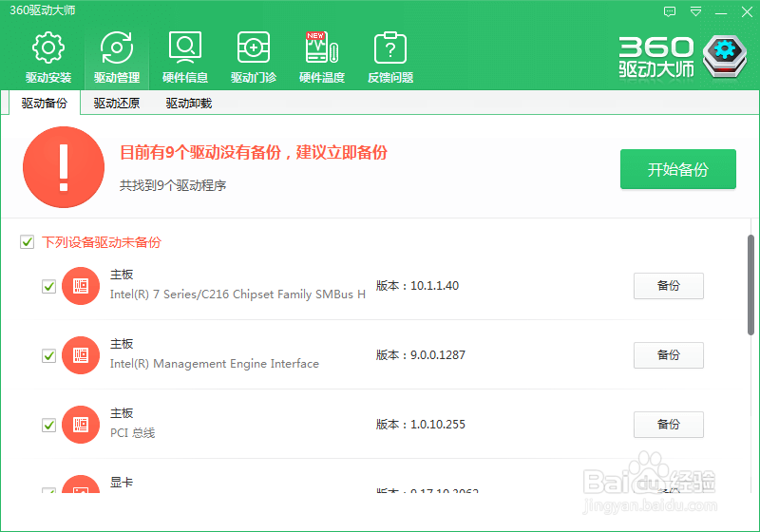Click the 显卡 category label
Viewport: 760px width, 532px height.
(x=122, y=482)
